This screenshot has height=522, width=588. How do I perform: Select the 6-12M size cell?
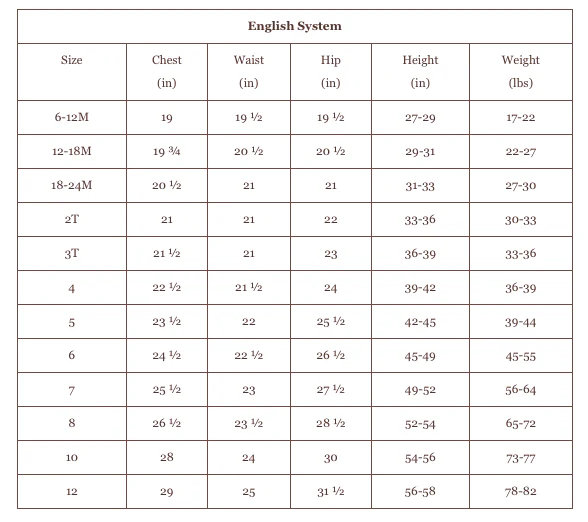click(x=72, y=117)
